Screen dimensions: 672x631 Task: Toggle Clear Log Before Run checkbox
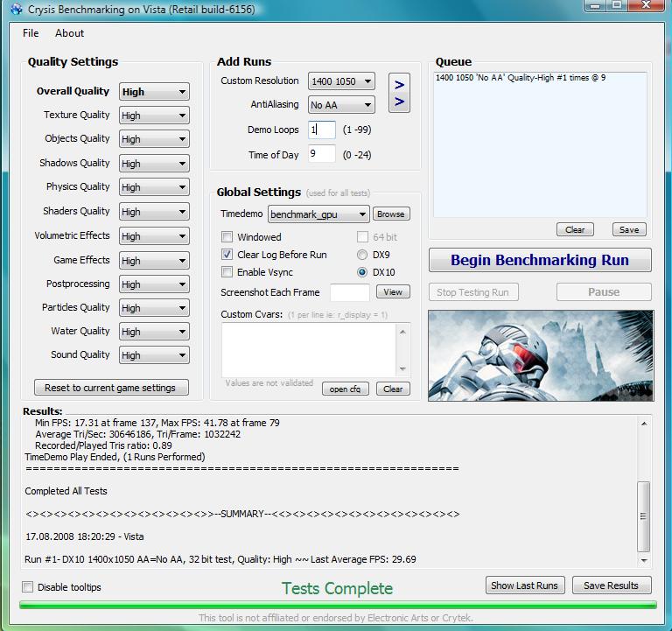(x=227, y=255)
